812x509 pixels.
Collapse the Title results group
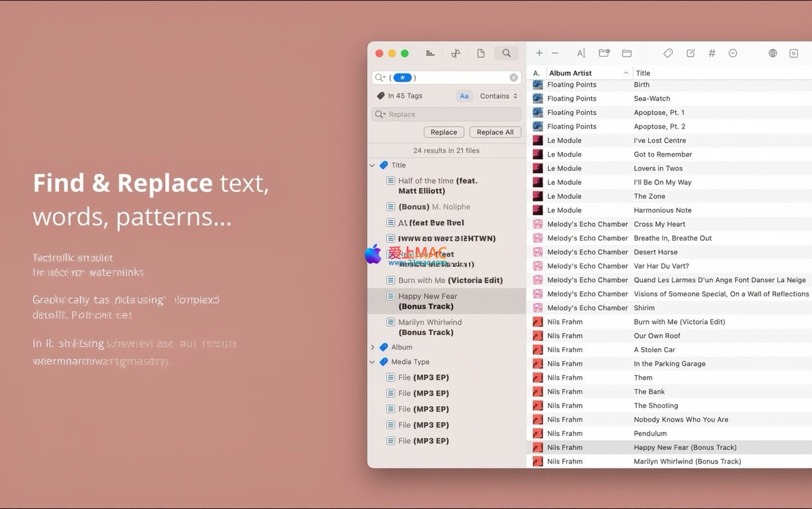coord(373,165)
